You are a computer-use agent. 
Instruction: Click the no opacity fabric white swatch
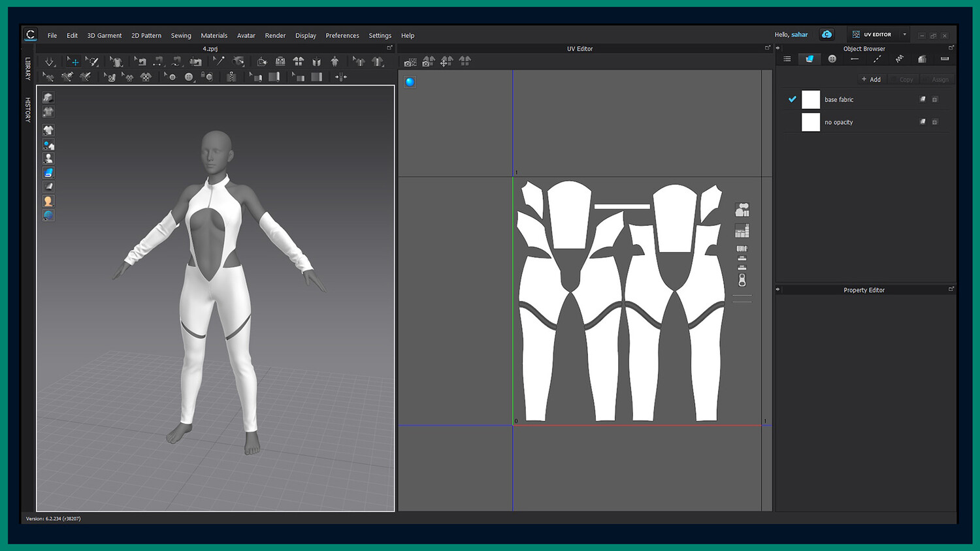[810, 122]
